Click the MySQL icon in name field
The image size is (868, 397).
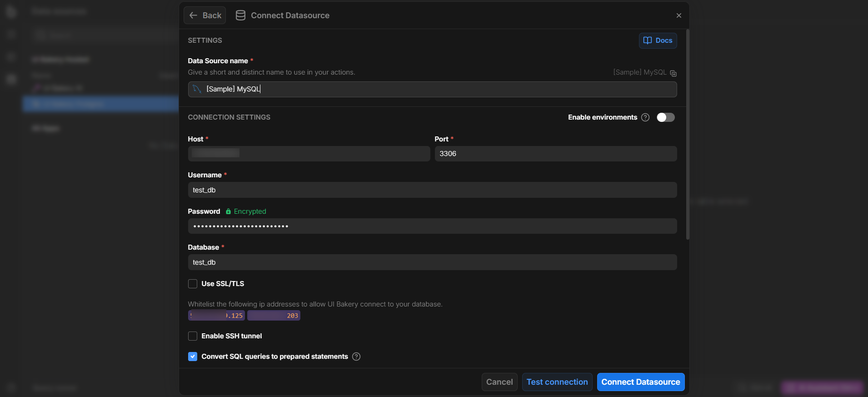coord(197,89)
